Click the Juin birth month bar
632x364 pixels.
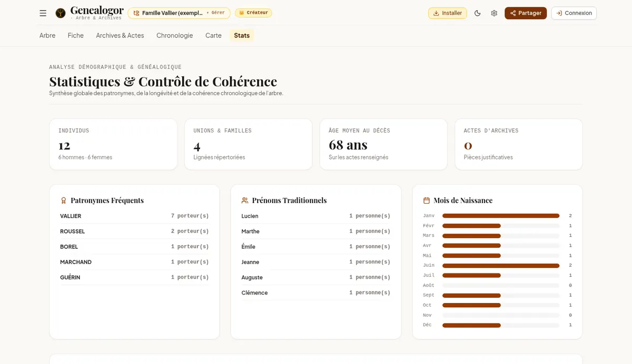501,266
